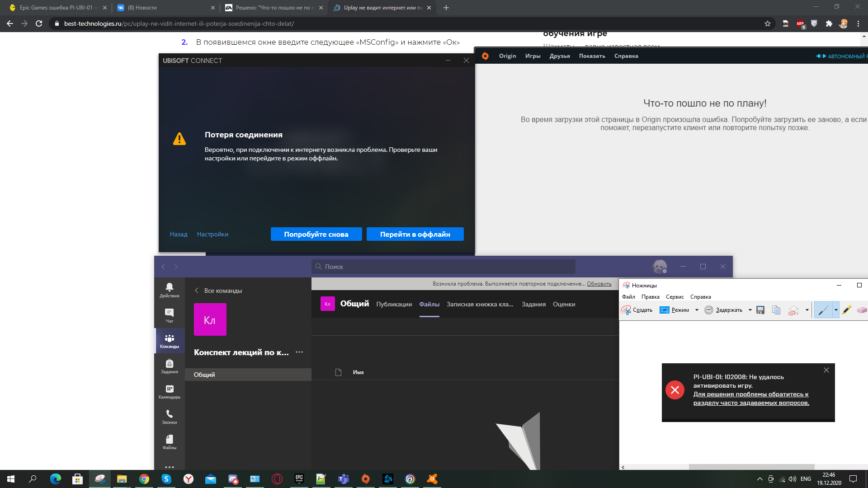Open the Файл menu in Snipping Tool
Image resolution: width=868 pixels, height=488 pixels.
click(x=628, y=297)
